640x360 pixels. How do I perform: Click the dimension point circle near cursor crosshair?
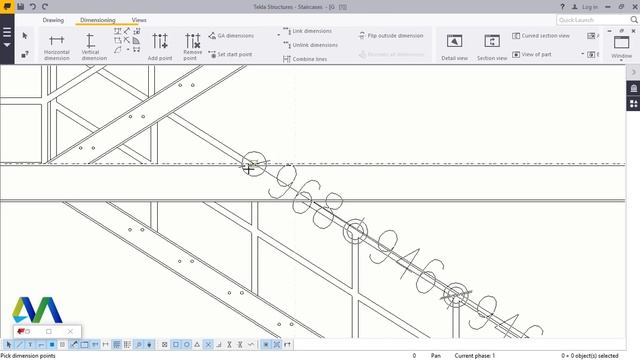254,164
